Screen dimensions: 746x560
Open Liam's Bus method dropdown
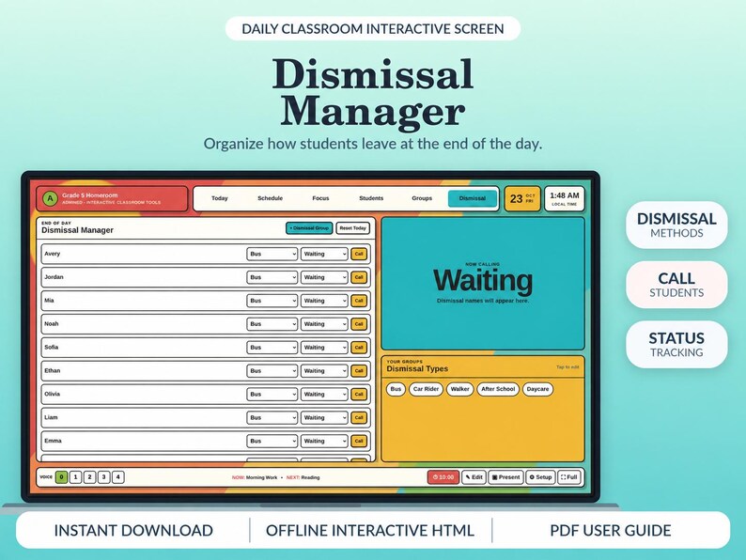click(272, 418)
